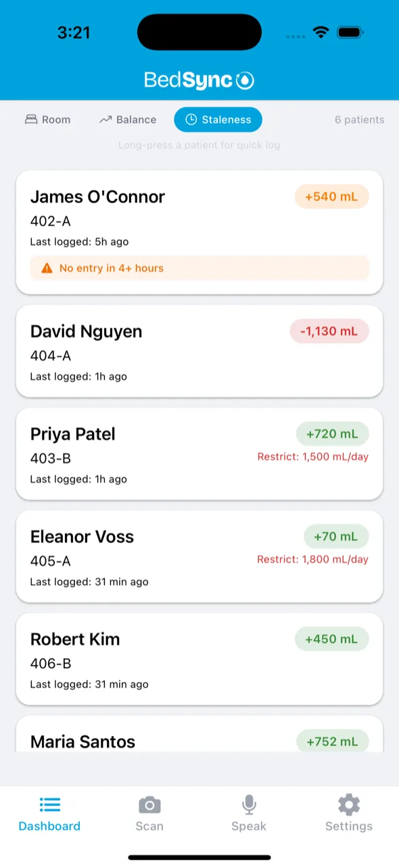Toggle sorting to Staleness mode
The image size is (399, 868).
(218, 119)
